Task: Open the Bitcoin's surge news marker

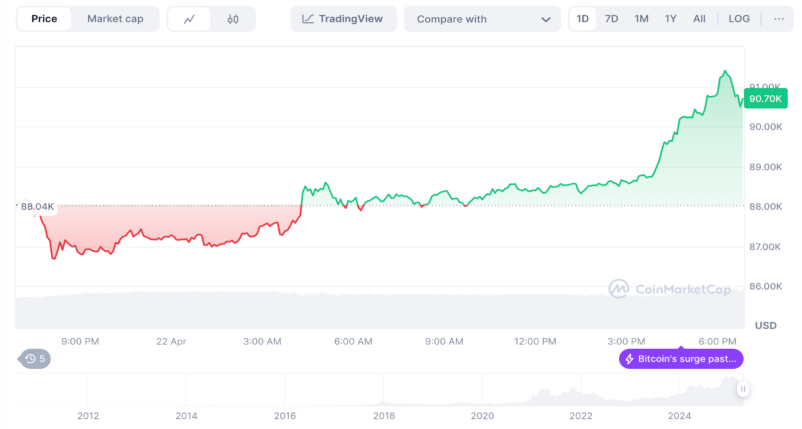Action: 681,358
